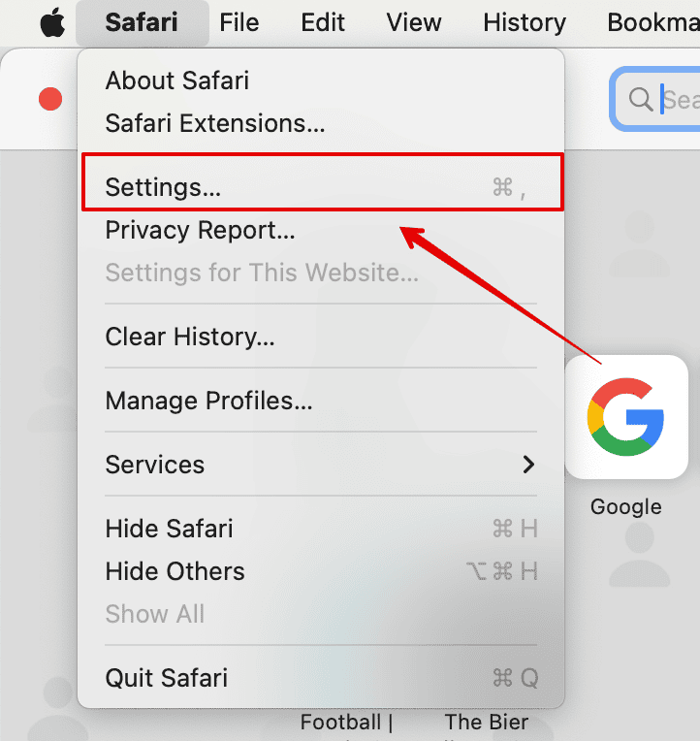The height and width of the screenshot is (741, 700).
Task: Choose Quit Safari
Action: tap(323, 678)
